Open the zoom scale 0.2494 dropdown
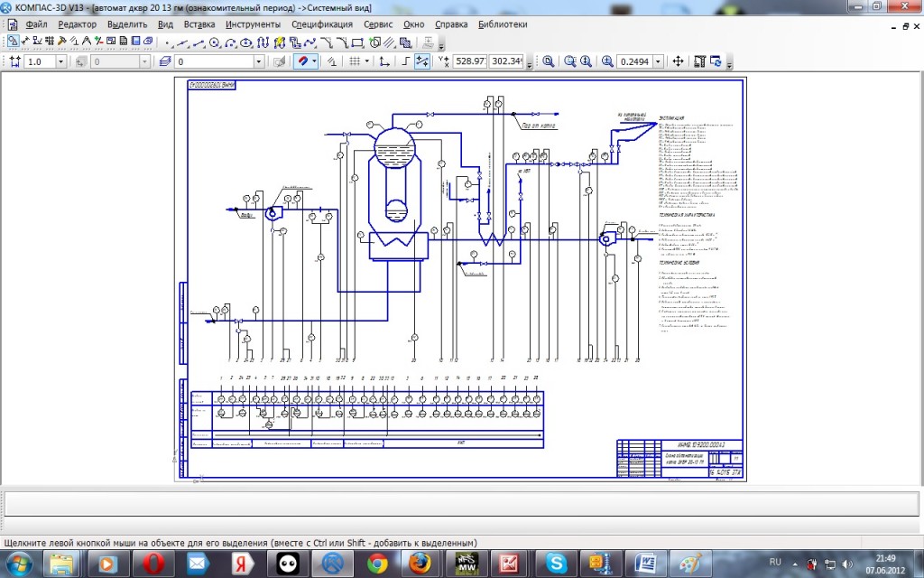The image size is (924, 578). tap(658, 61)
